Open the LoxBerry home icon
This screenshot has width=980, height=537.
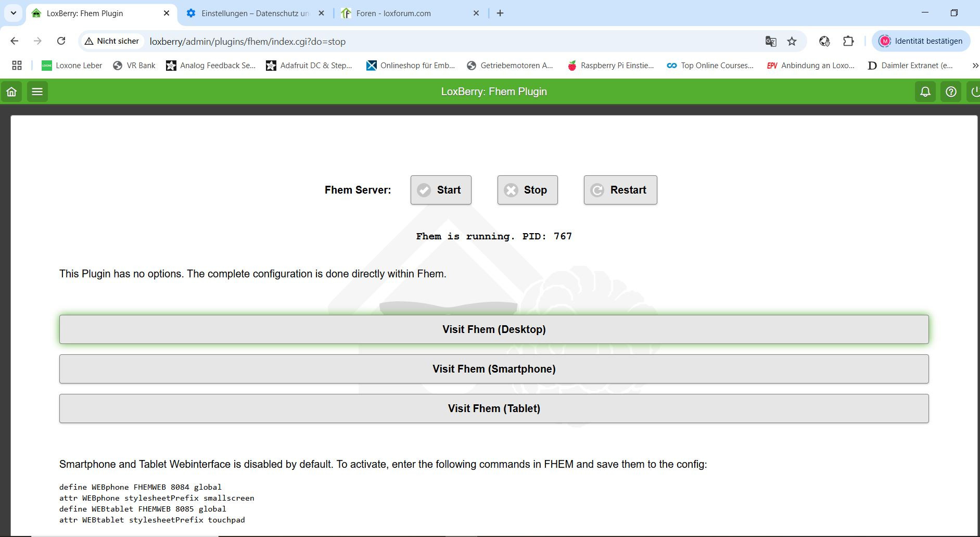(11, 92)
